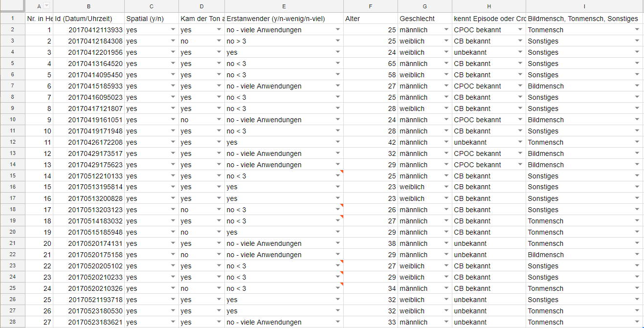This screenshot has width=644, height=328.
Task: Select the cell containing Id 20170523183621
Action: point(89,322)
